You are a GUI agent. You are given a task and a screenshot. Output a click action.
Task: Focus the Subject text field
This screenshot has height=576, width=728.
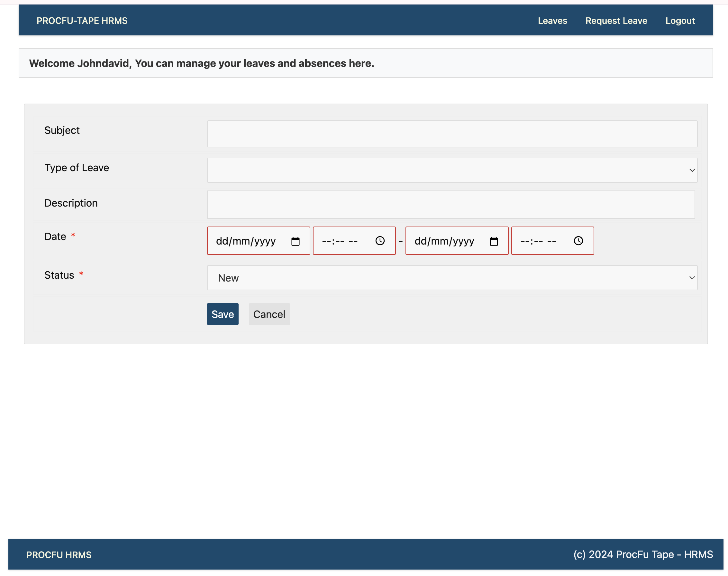tap(452, 134)
